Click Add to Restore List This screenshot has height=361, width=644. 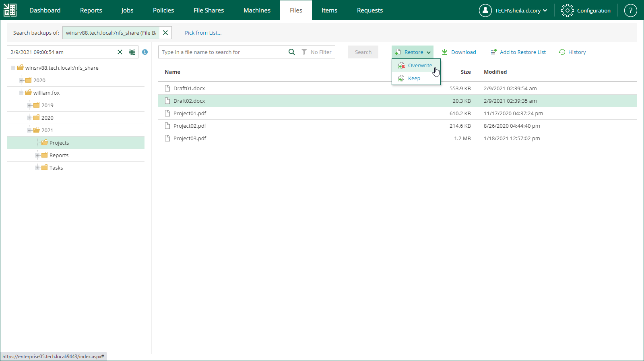tap(518, 52)
